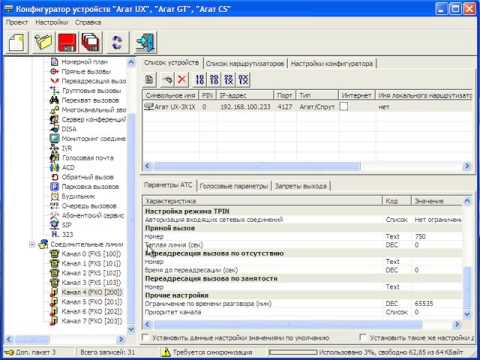
Task: Select ACD in the tree
Action: (68, 167)
